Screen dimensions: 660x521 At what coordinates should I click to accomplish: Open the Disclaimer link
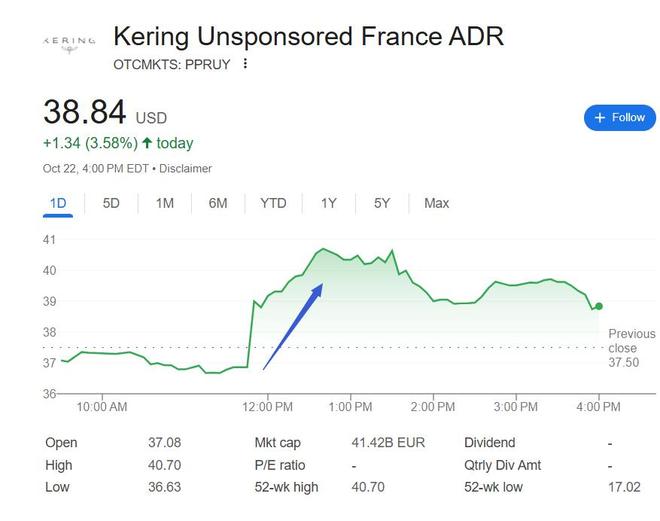pyautogui.click(x=185, y=168)
